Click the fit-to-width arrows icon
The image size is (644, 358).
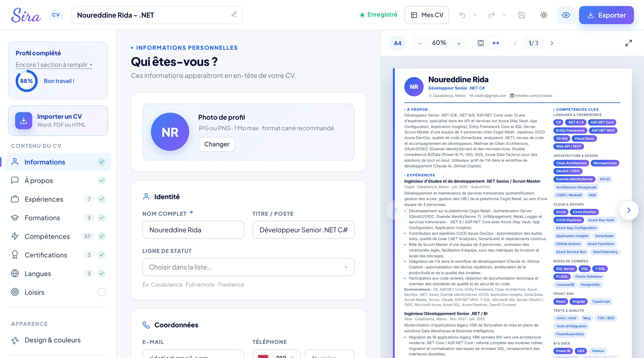(x=496, y=43)
